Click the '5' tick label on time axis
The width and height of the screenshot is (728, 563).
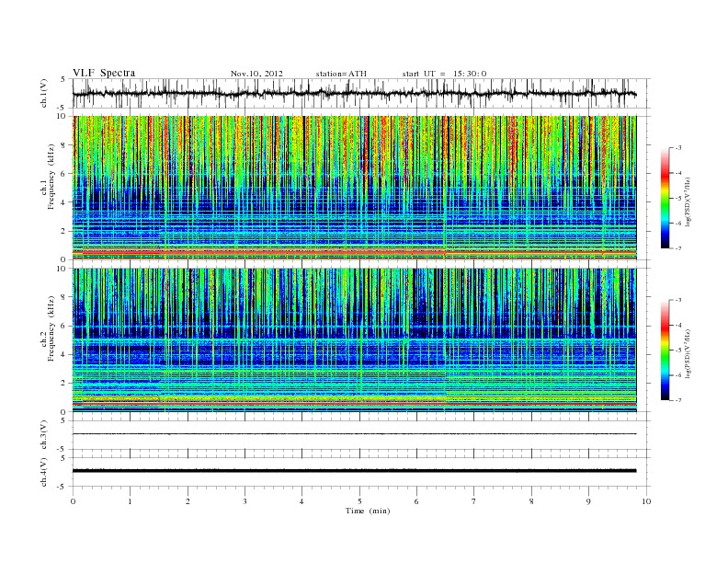click(359, 501)
